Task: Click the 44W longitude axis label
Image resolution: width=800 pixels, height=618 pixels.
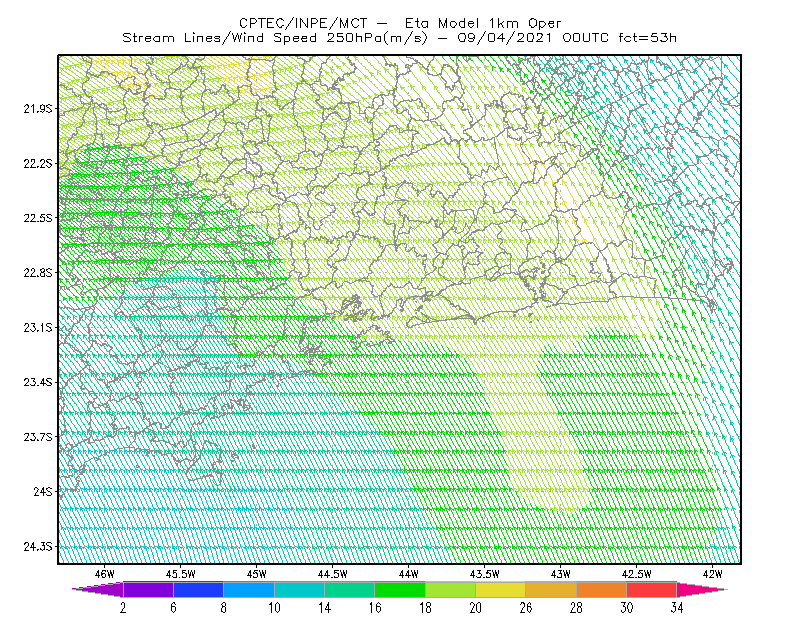Action: tap(408, 574)
